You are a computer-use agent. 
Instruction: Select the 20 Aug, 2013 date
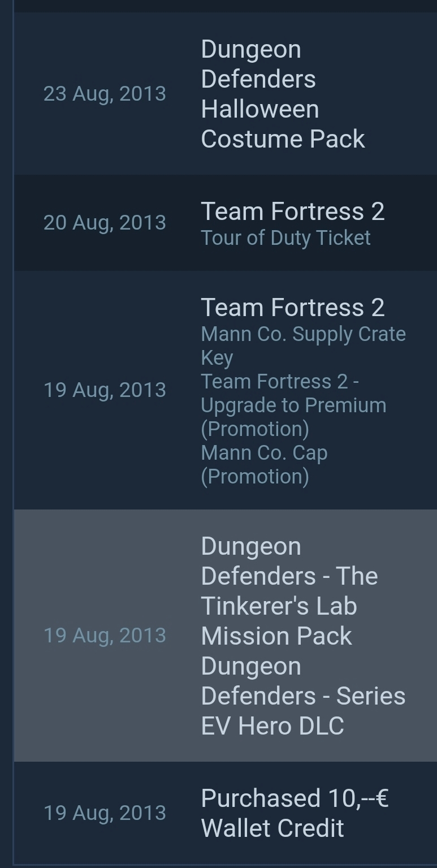click(x=105, y=223)
